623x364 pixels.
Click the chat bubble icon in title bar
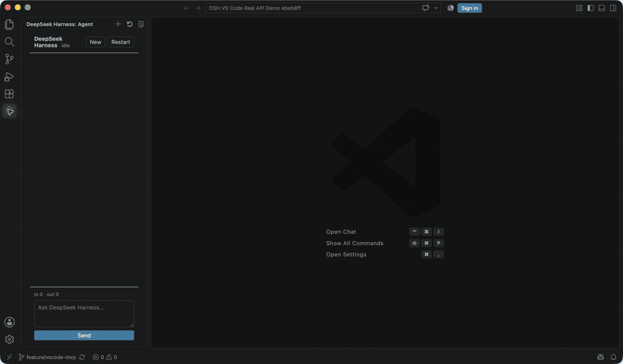[426, 8]
